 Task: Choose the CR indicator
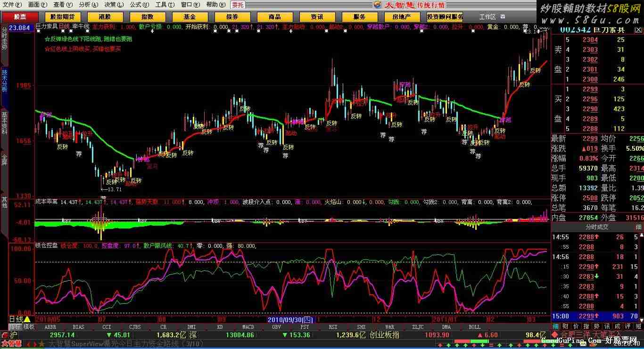click(x=163, y=327)
